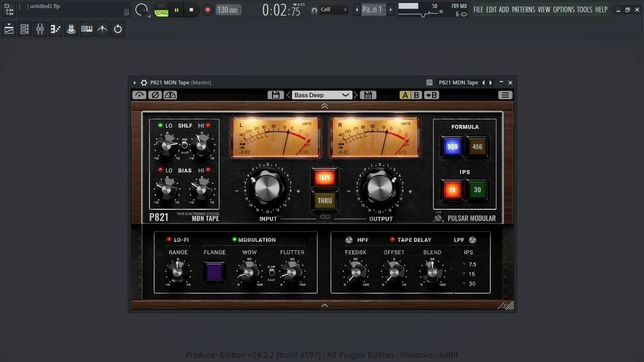Open the plugin hamburger menu icon

[505, 95]
